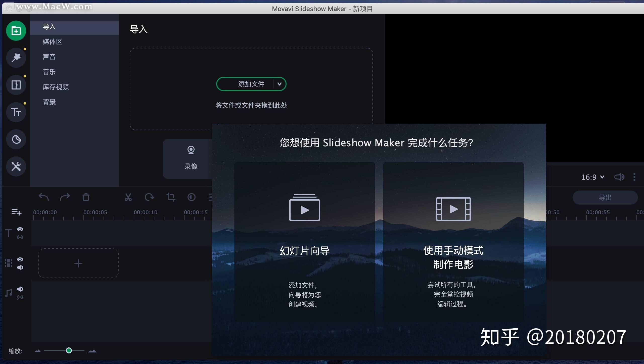Choose 使用手动模式 制作电影 card
This screenshot has width=644, height=364.
[x=453, y=242]
